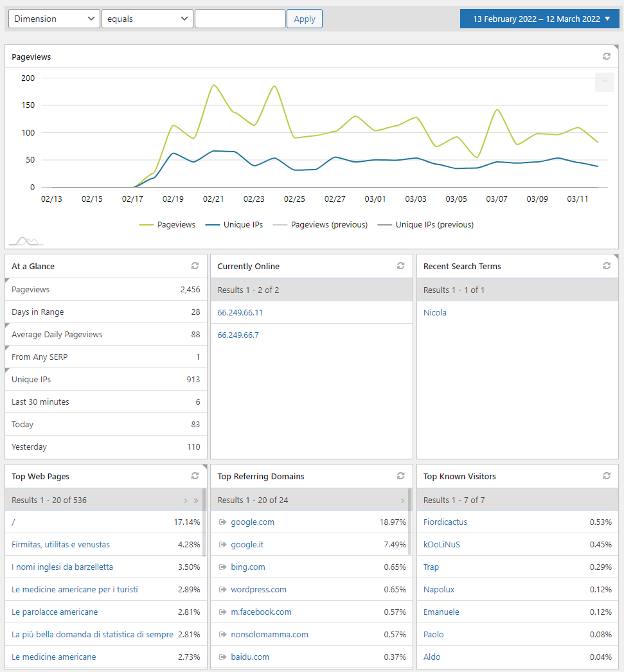Open the chart options three-dot menu
The width and height of the screenshot is (624, 672).
tap(604, 82)
